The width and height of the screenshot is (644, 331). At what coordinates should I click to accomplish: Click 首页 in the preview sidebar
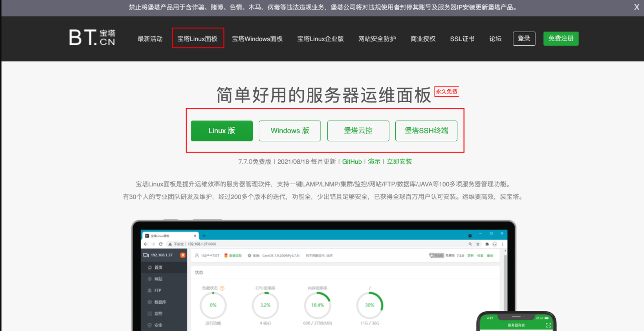[x=158, y=267]
